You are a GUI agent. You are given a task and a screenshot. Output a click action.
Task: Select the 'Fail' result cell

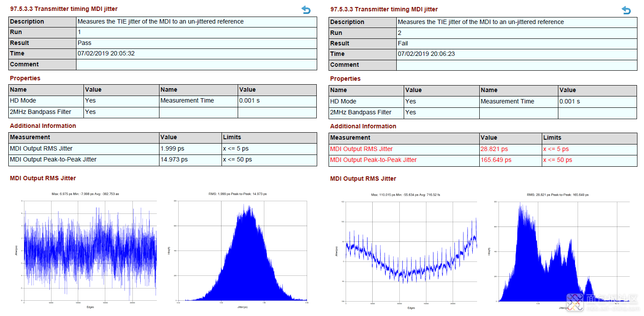(517, 43)
